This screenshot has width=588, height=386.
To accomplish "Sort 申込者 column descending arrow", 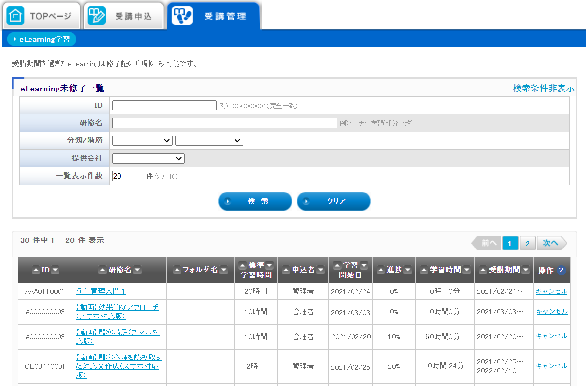I will [x=321, y=270].
